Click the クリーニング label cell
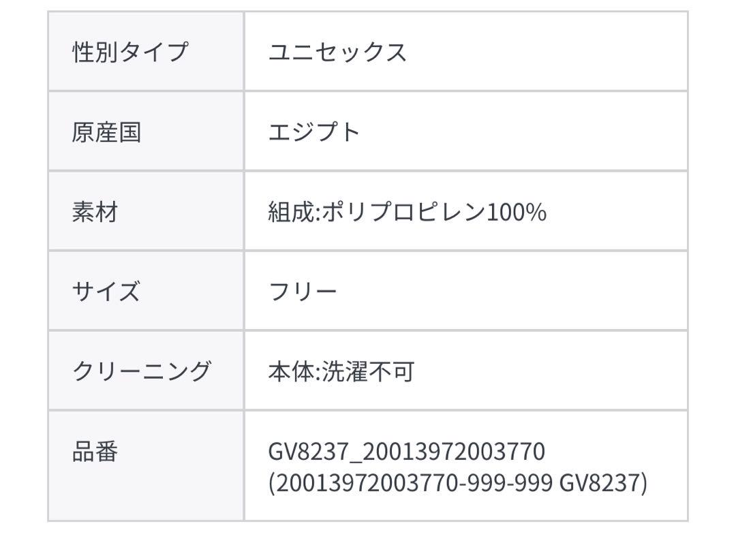The image size is (736, 560). pyautogui.click(x=146, y=371)
